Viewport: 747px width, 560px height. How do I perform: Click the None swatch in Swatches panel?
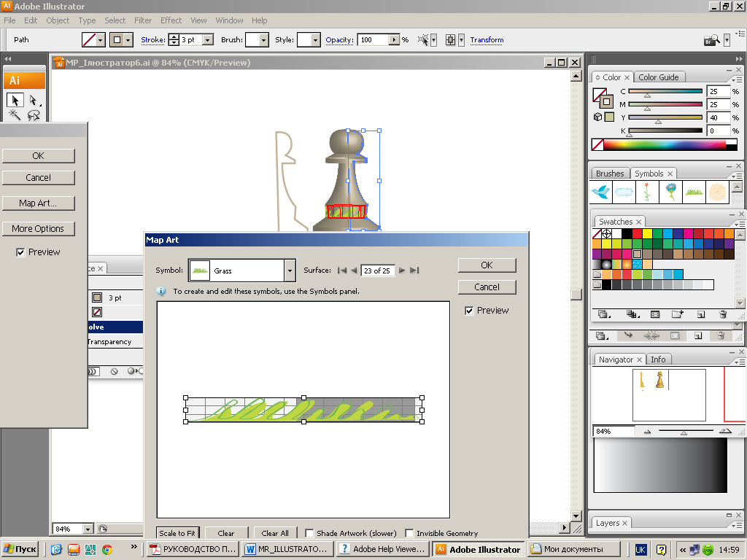(597, 233)
